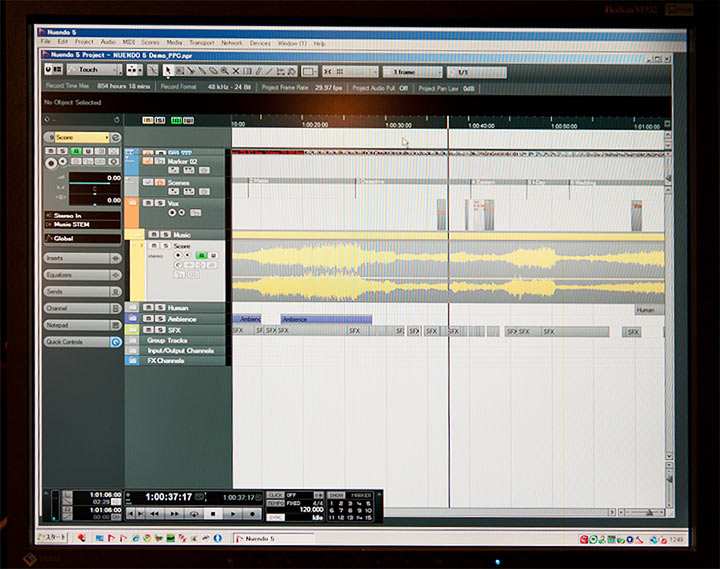The image size is (720, 569).
Task: Open Internet Explorer from the taskbar
Action: [x=135, y=538]
